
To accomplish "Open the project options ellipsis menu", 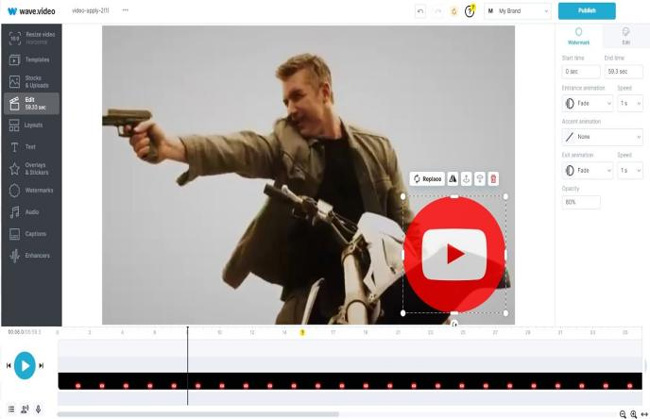I will [125, 10].
